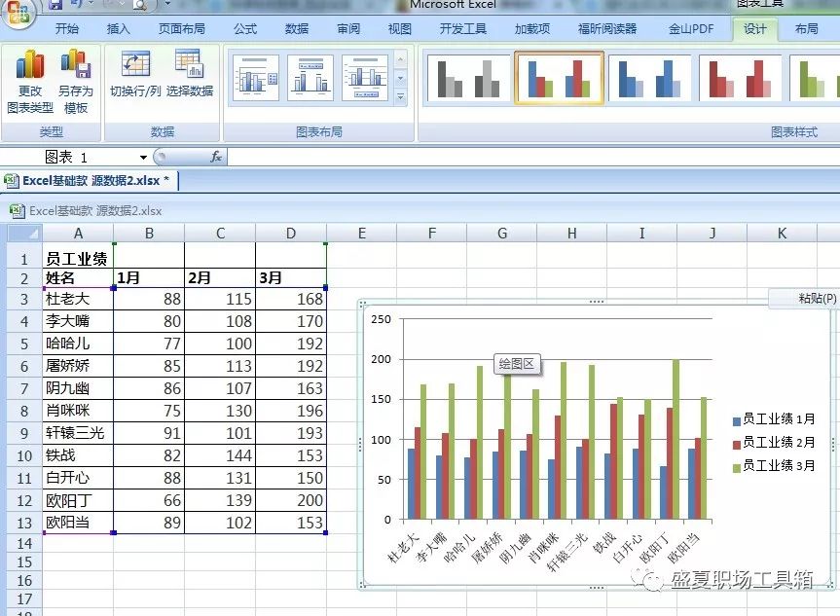840x616 pixels.
Task: Select the first chart layout thumbnail
Action: click(255, 78)
